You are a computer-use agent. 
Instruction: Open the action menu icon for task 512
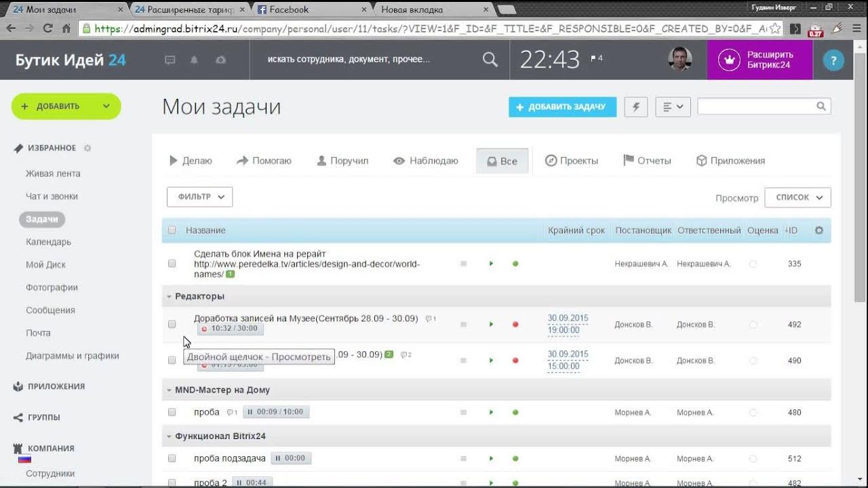coord(464,459)
